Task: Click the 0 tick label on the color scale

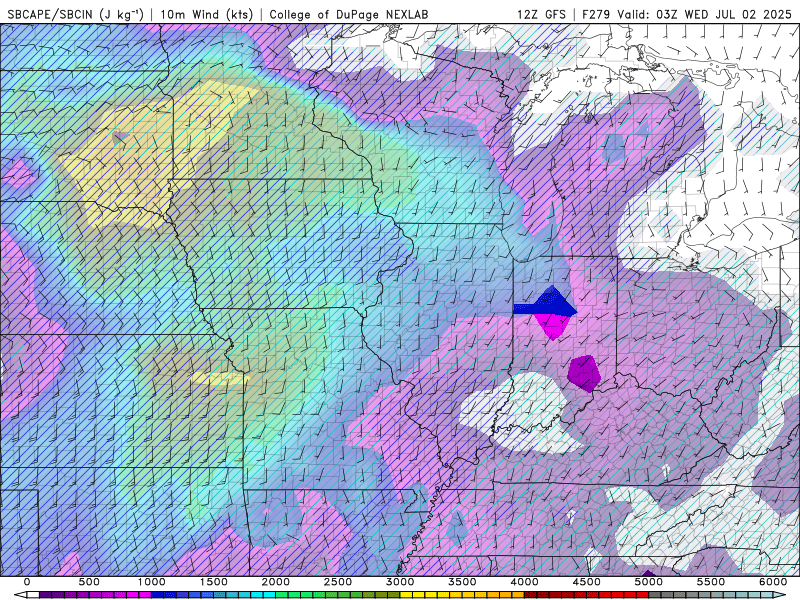Action: point(27,582)
